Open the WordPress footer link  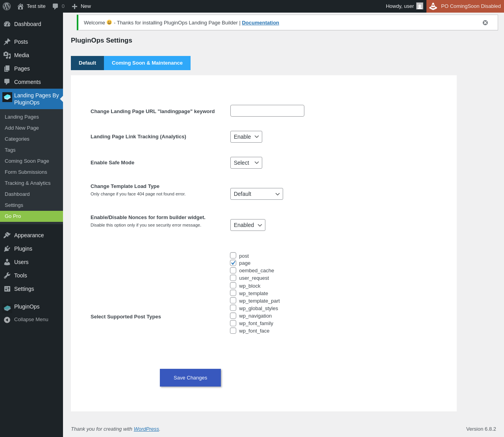[x=146, y=429]
